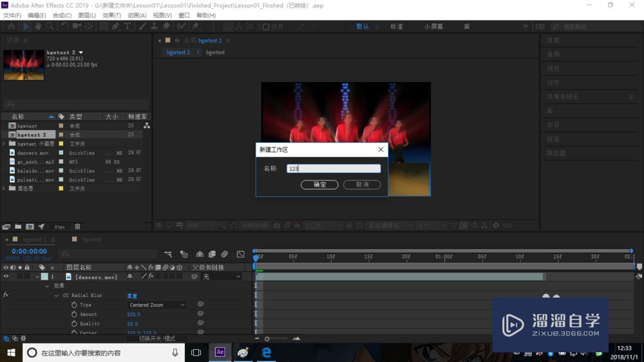644x362 pixels.
Task: Collapse the 效果 effects group
Action: [47, 286]
